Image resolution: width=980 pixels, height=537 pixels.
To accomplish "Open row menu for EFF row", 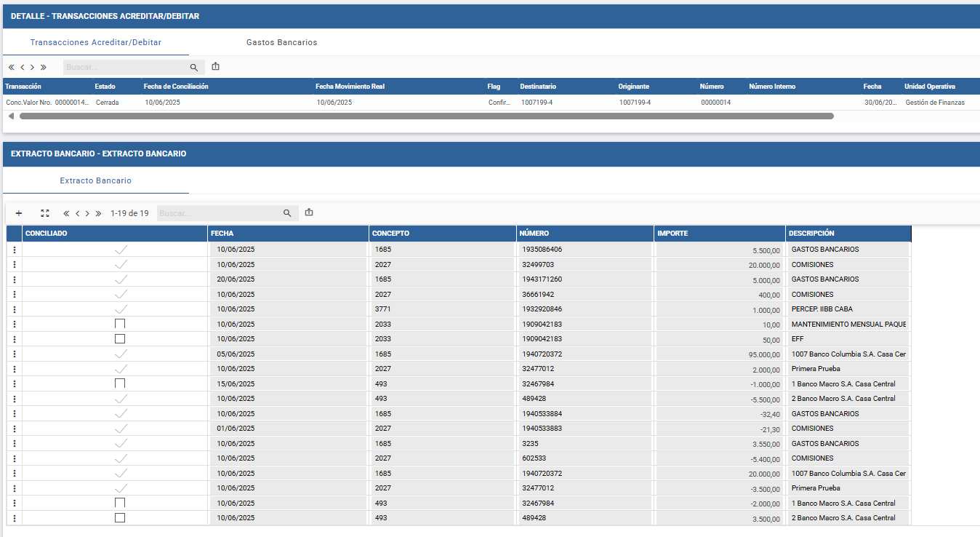I will pos(15,339).
